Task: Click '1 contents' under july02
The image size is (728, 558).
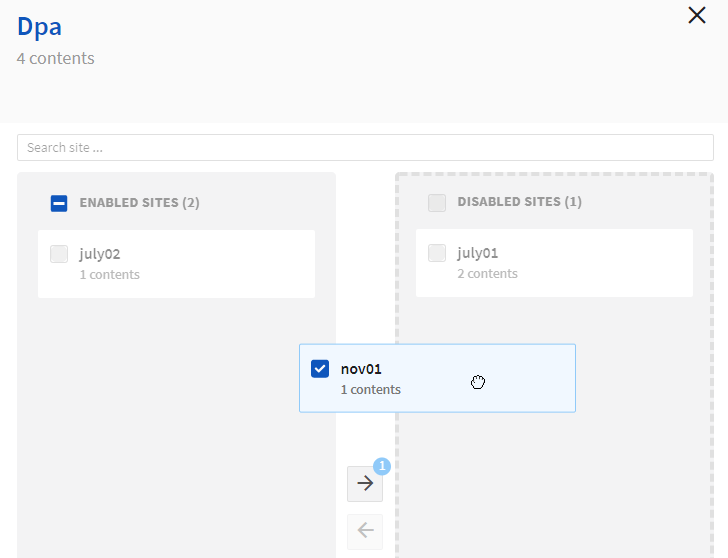Action: tap(110, 274)
